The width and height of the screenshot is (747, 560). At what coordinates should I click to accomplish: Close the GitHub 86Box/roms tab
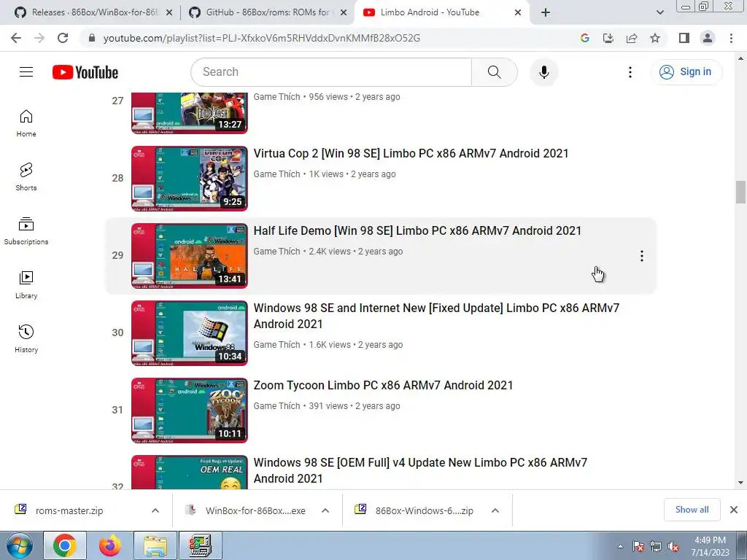pyautogui.click(x=343, y=13)
